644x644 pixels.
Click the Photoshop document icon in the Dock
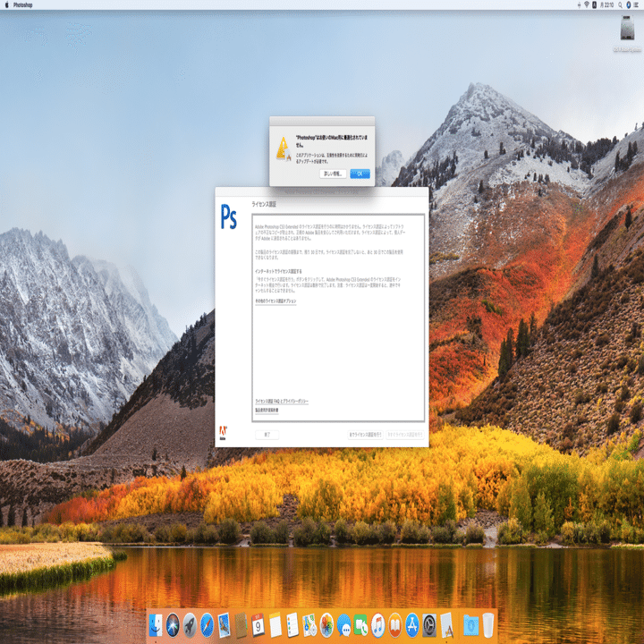click(x=446, y=625)
